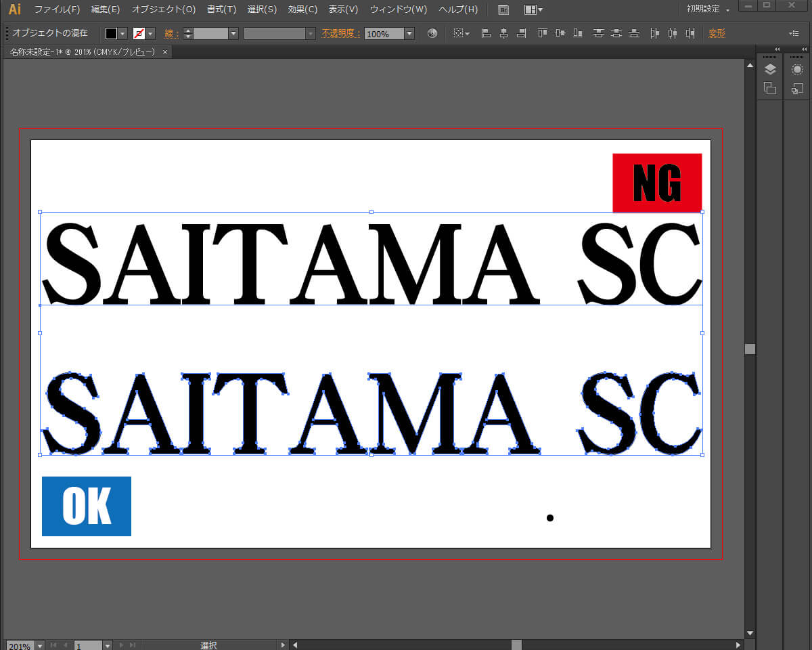Open the artboard number dropdown

[107, 646]
